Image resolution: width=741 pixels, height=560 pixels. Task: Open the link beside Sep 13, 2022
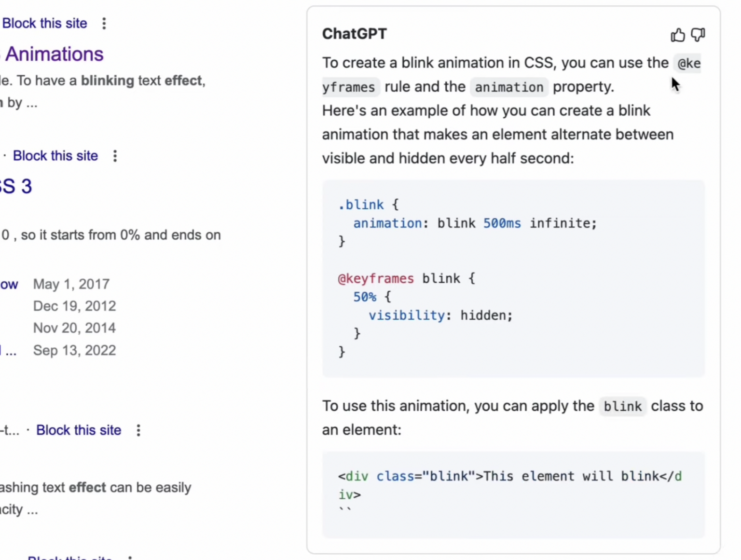pyautogui.click(x=8, y=351)
